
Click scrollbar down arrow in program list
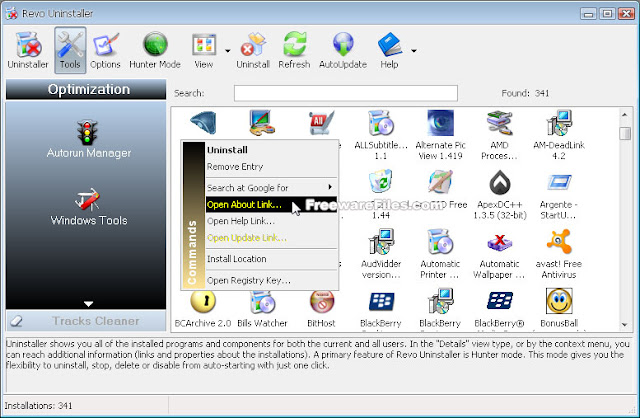(624, 325)
